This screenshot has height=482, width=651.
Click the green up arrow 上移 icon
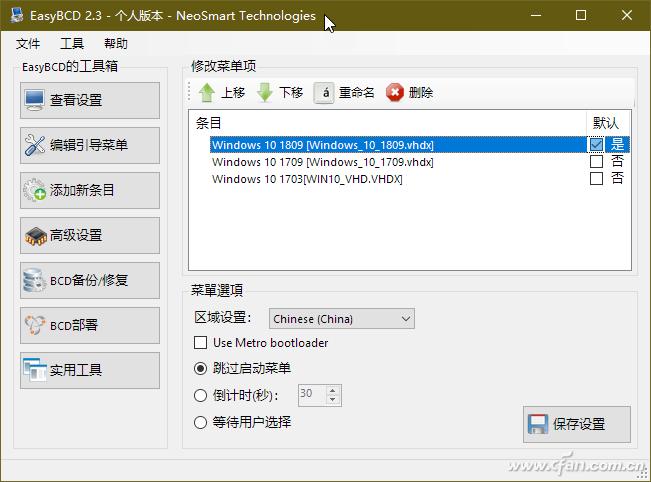tap(206, 92)
